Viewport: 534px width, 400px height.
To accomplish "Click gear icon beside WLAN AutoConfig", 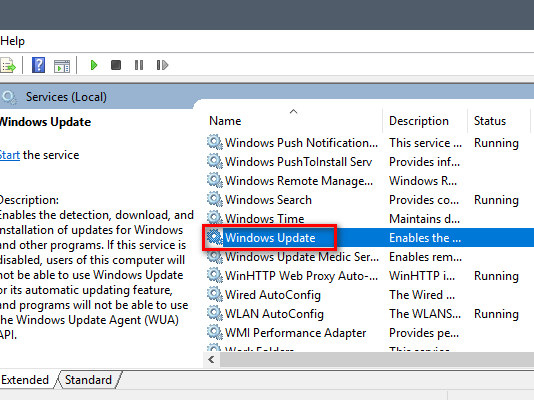I will (x=215, y=313).
